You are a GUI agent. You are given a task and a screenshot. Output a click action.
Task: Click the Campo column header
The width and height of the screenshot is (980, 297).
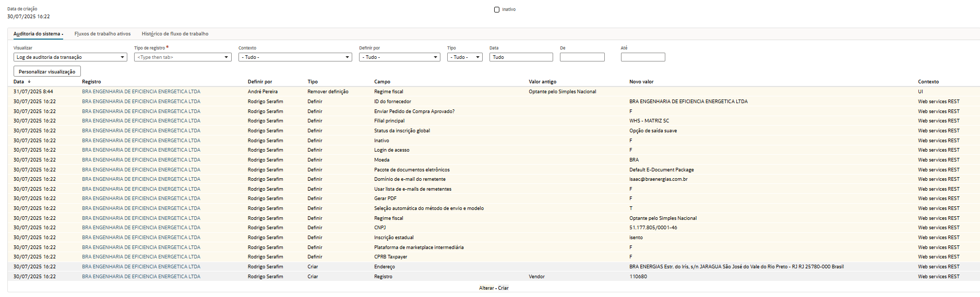pos(382,82)
